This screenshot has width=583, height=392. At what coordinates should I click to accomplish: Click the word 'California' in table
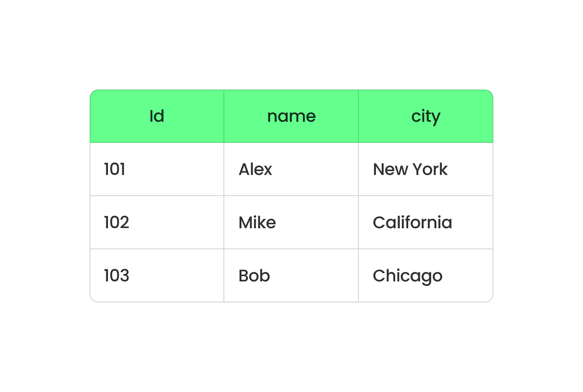(412, 222)
